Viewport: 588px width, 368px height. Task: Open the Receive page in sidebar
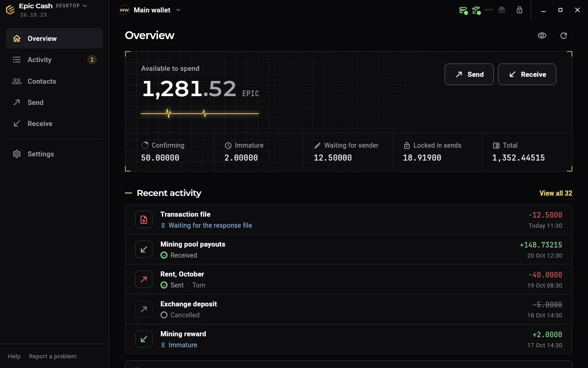coord(54,123)
